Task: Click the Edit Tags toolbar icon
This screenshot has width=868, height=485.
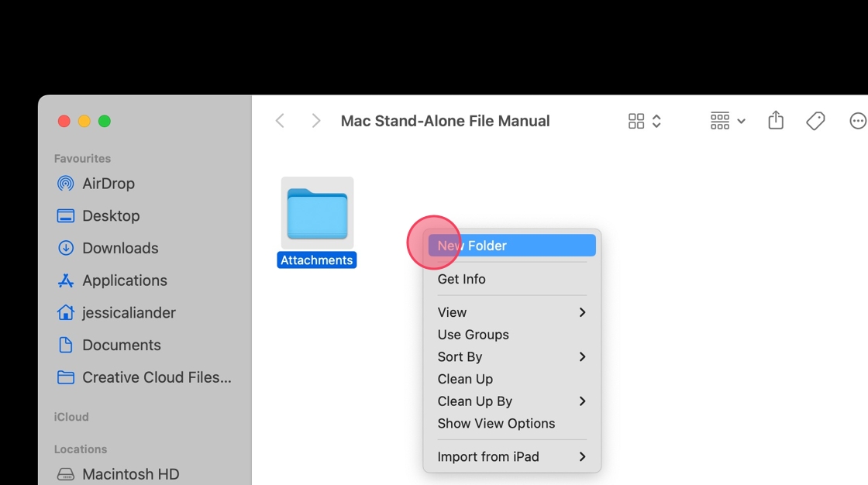Action: [x=815, y=121]
